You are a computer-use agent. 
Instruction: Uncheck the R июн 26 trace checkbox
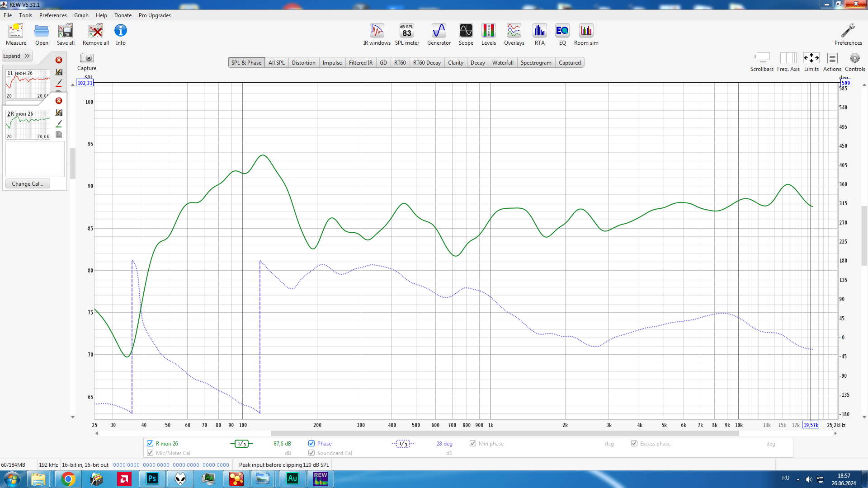click(150, 443)
